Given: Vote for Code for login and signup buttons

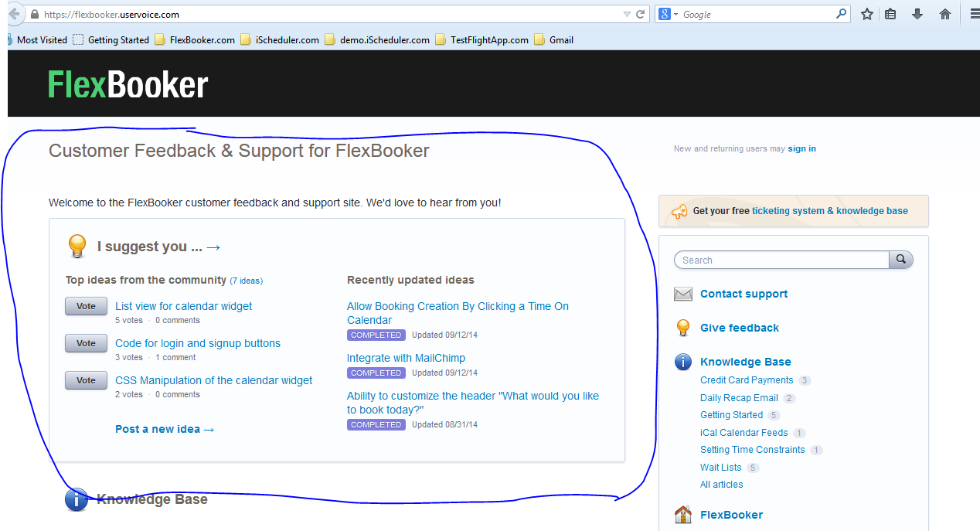Looking at the screenshot, I should 86,344.
